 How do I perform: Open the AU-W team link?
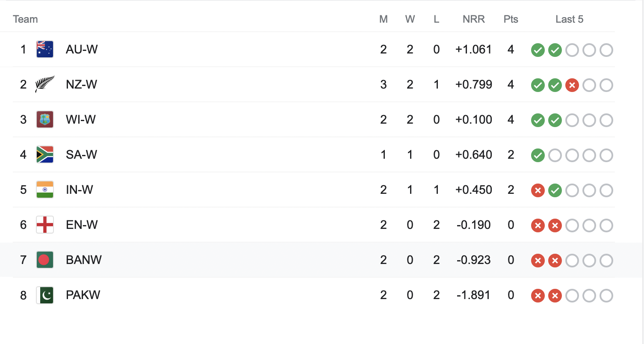[x=82, y=50]
